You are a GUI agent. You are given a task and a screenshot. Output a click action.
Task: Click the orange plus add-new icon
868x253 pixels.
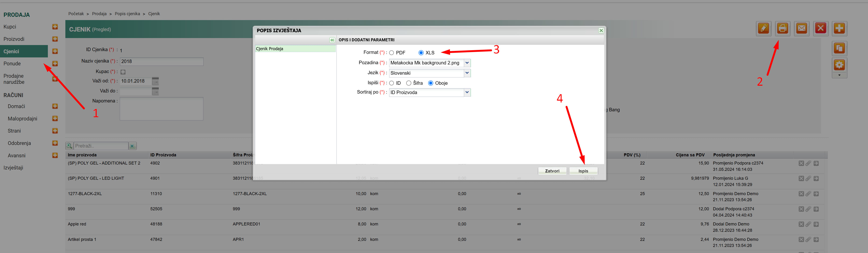pyautogui.click(x=839, y=28)
